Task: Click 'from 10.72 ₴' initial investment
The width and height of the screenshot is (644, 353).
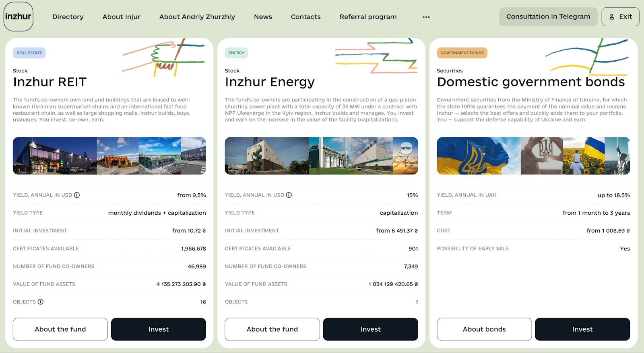Action: click(x=189, y=231)
